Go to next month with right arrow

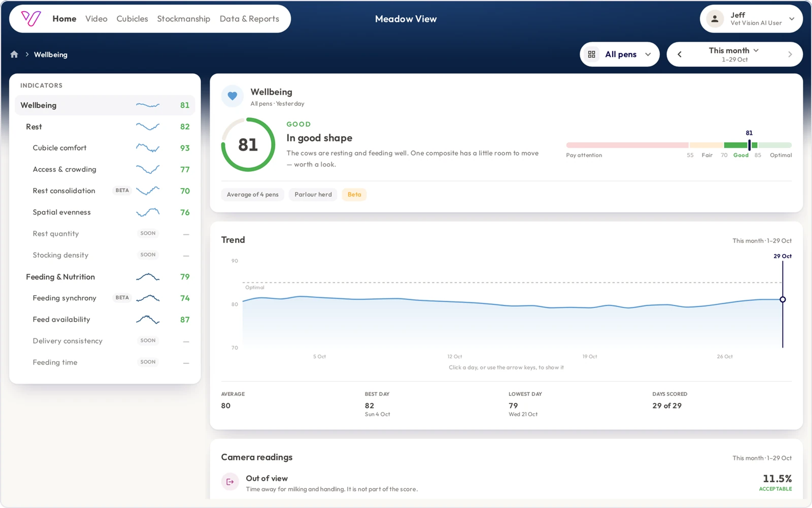(790, 54)
